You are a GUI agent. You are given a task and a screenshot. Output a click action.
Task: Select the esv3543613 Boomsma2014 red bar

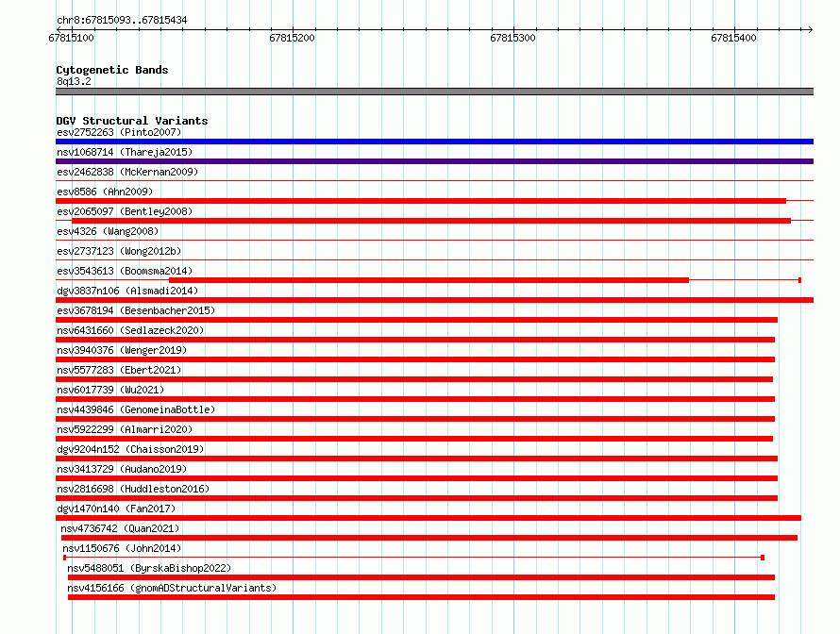[428, 280]
